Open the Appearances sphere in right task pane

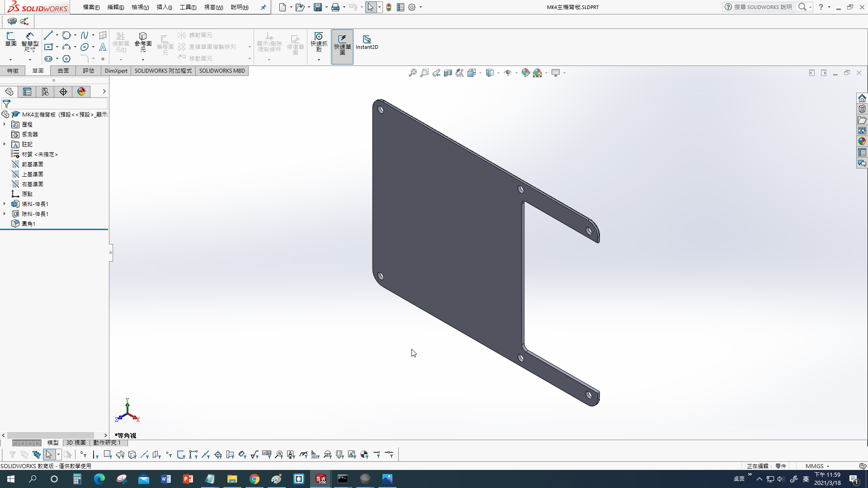[862, 141]
